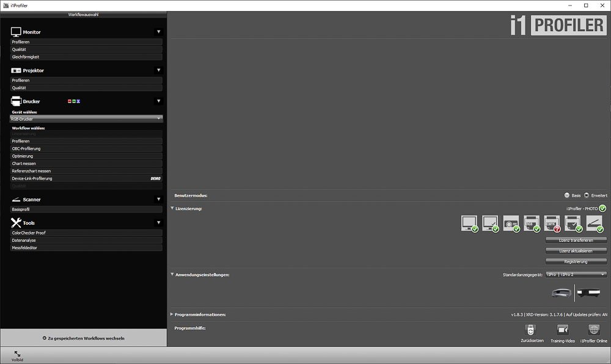Click the printer quality license icon
611x364 pixels.
click(573, 224)
